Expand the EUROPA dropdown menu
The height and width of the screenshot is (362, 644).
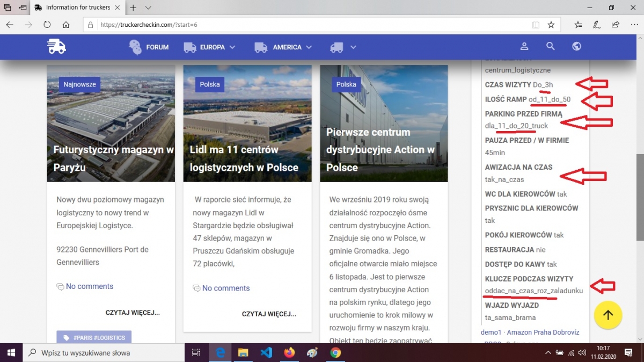pos(210,47)
